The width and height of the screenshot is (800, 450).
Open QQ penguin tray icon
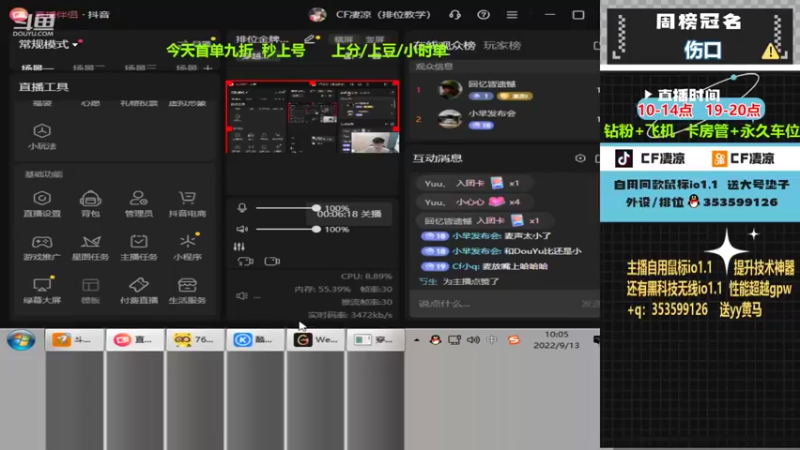435,340
